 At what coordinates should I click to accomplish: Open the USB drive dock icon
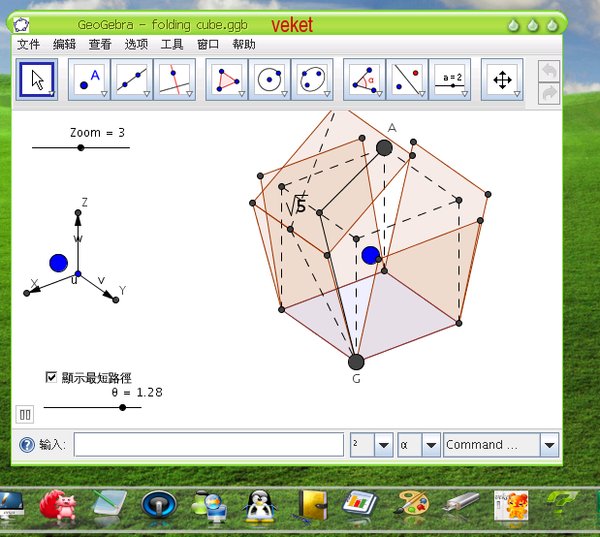point(461,503)
